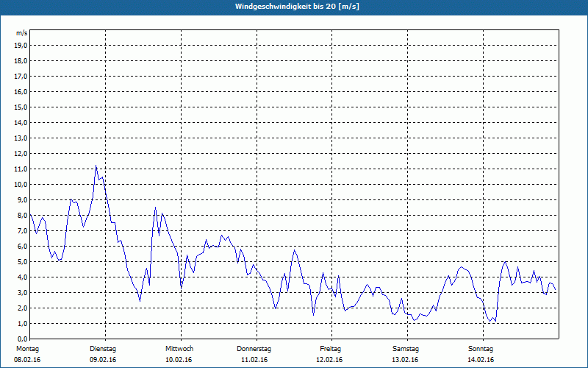The width and height of the screenshot is (588, 368).
Task: Click the '5,0' y-axis label
Action: point(22,262)
